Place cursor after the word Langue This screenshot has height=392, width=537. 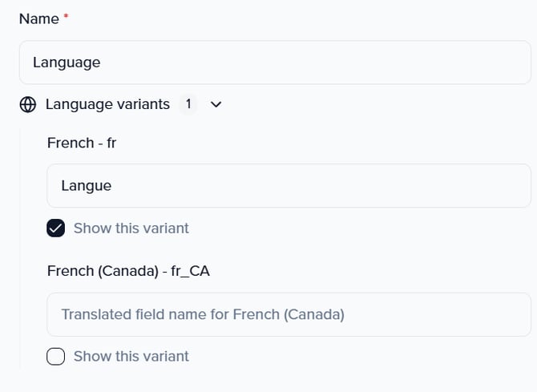tap(113, 186)
